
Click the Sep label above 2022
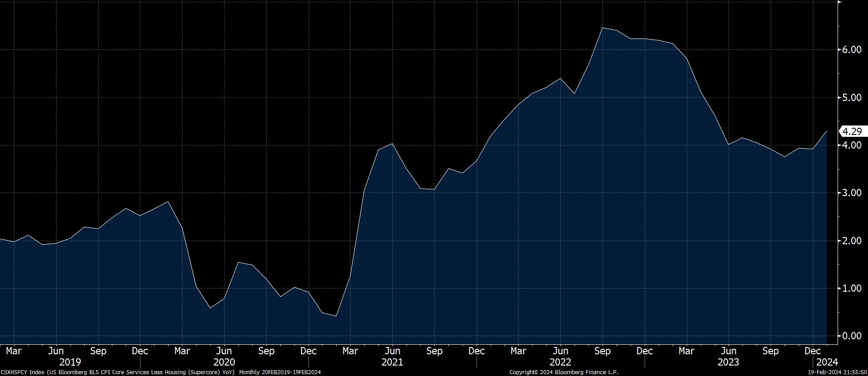point(603,351)
